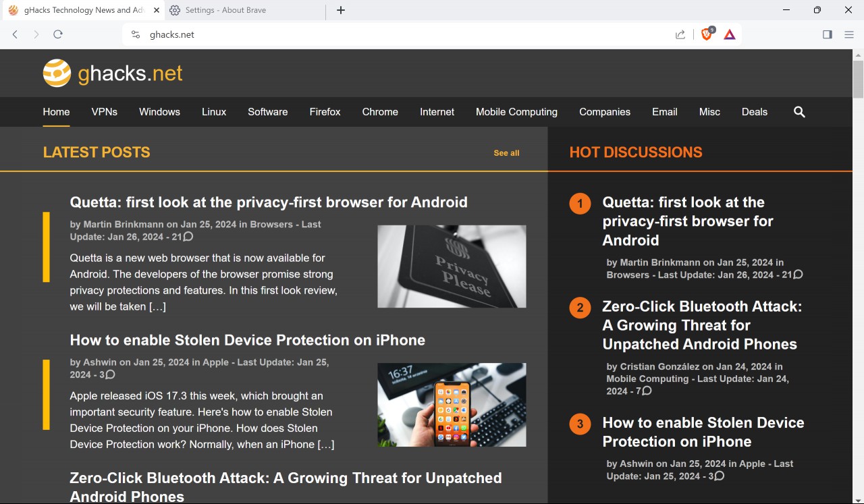This screenshot has width=864, height=504.
Task: Open the Brave hamburger menu
Action: tap(849, 34)
